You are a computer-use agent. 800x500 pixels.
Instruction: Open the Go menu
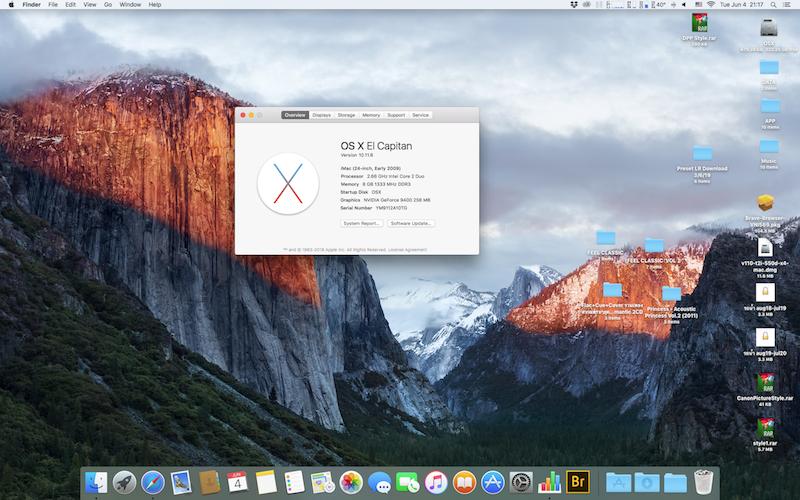pos(108,5)
